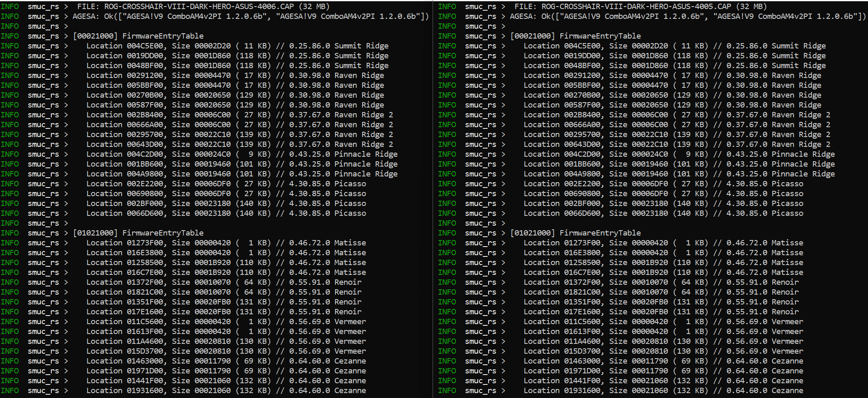This screenshot has width=868, height=398.
Task: Select Location 00690800 in the 4005.CAP log
Action: pos(562,194)
